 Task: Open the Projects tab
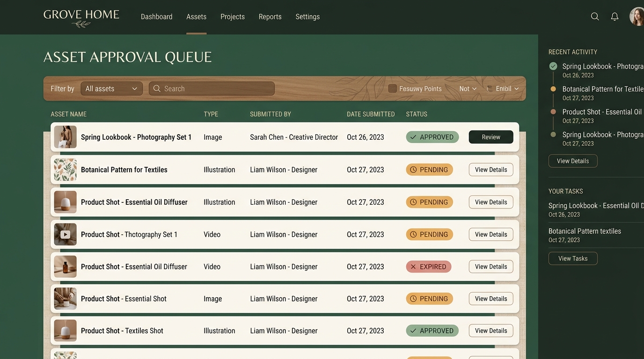coord(233,16)
